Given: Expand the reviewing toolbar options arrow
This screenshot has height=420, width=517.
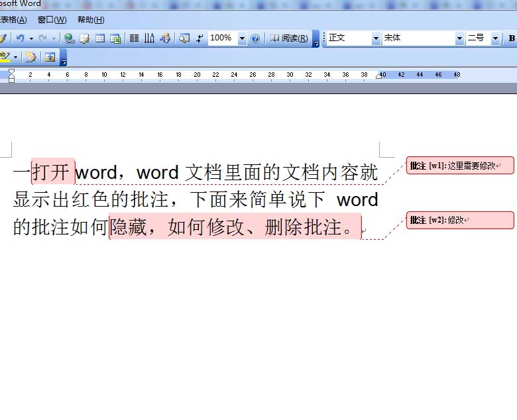Looking at the screenshot, I should pyautogui.click(x=64, y=58).
